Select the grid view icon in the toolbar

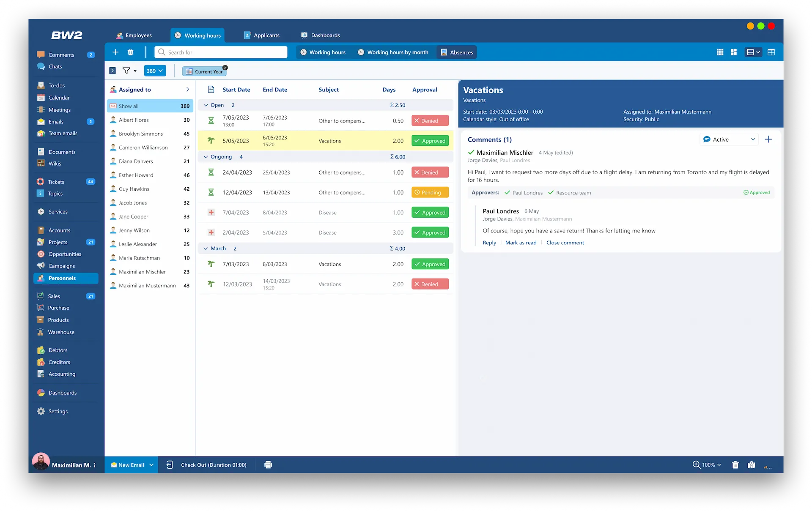point(720,52)
